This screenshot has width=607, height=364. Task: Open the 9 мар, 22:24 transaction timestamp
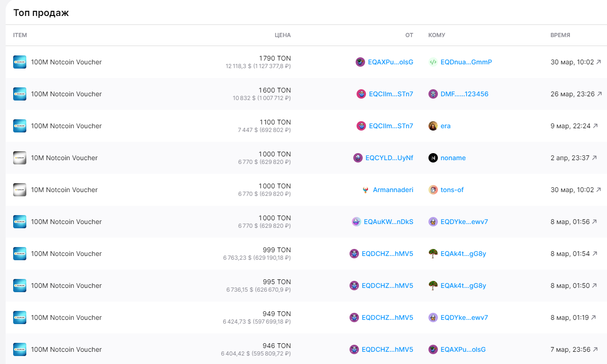570,126
